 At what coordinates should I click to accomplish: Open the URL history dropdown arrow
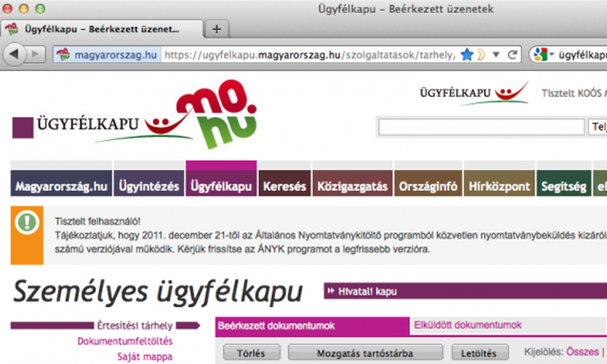click(x=496, y=55)
